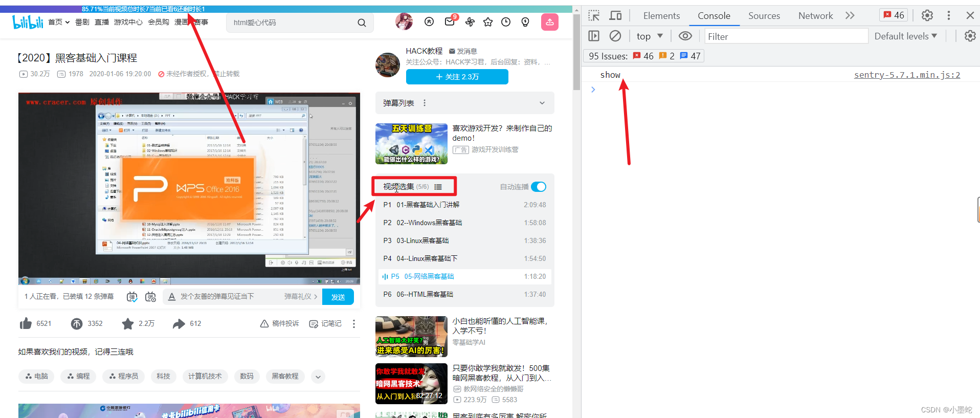Open danmaku settings icon
980x418 pixels.
coord(150,297)
